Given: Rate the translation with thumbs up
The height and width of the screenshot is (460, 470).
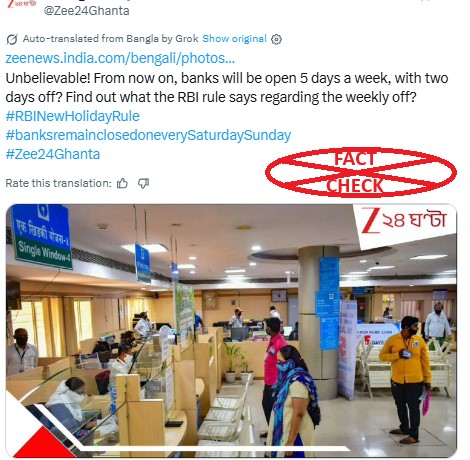Looking at the screenshot, I should click(x=122, y=183).
